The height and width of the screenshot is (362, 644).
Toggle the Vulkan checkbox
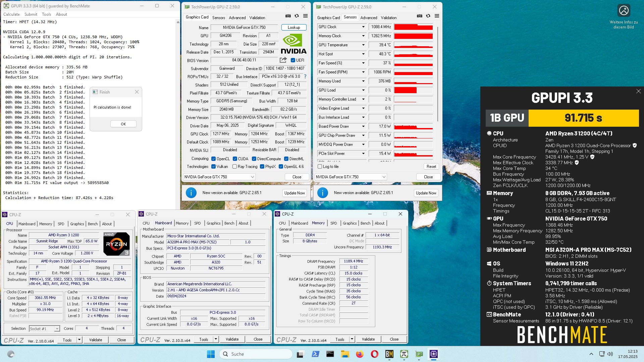(x=213, y=167)
